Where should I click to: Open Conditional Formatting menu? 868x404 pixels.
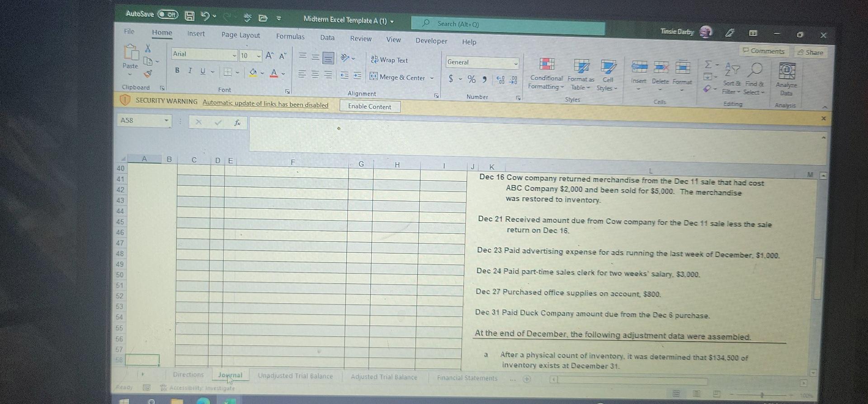coord(546,73)
